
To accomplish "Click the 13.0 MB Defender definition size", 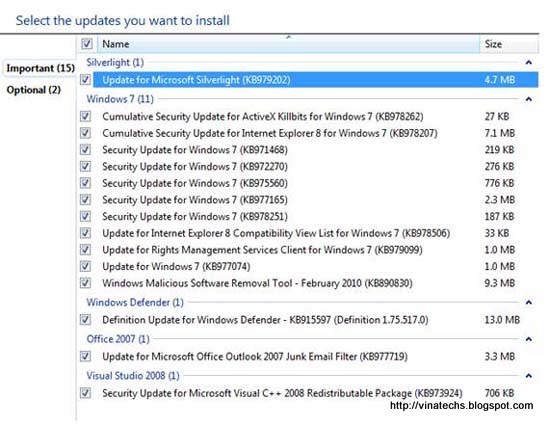I will click(x=502, y=320).
